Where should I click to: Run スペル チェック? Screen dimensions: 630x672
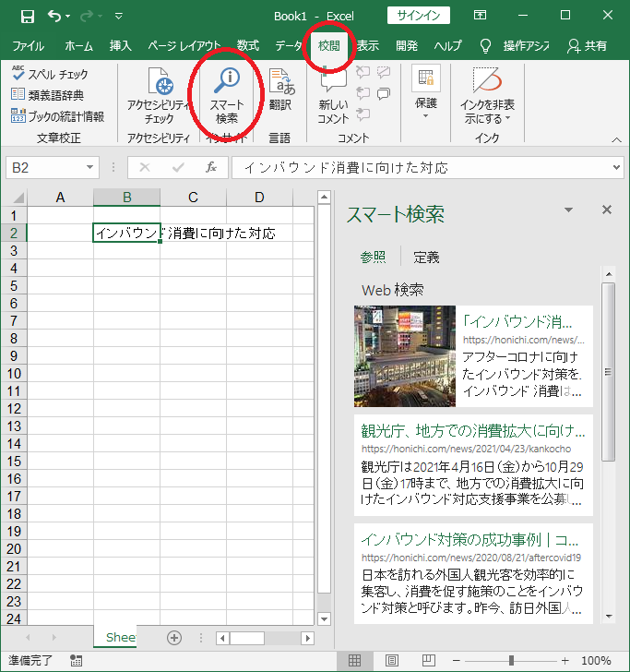50,74
